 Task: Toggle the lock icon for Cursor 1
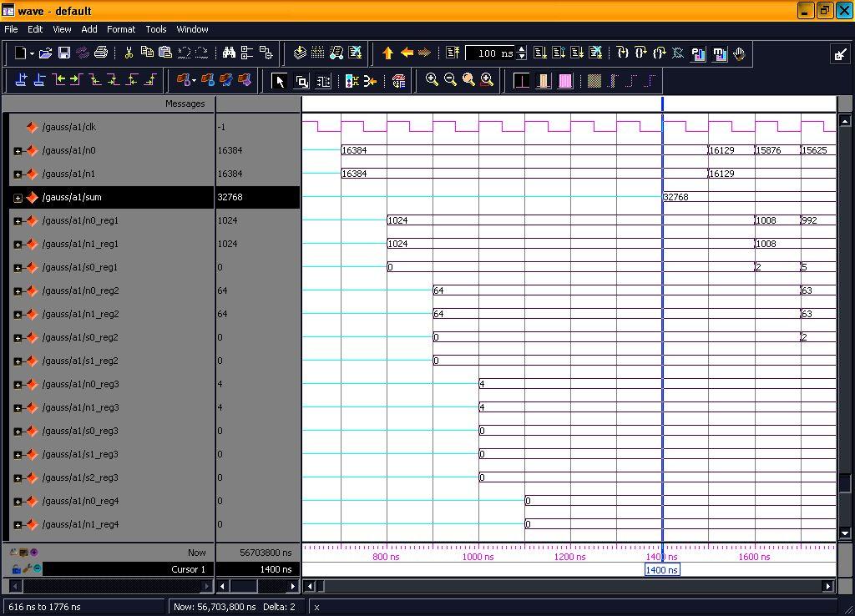[x=16, y=568]
